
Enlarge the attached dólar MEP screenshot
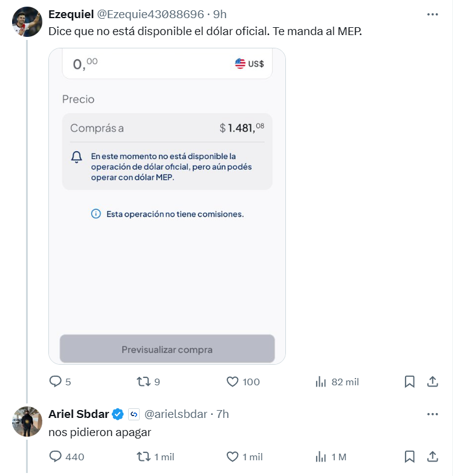[x=167, y=206]
